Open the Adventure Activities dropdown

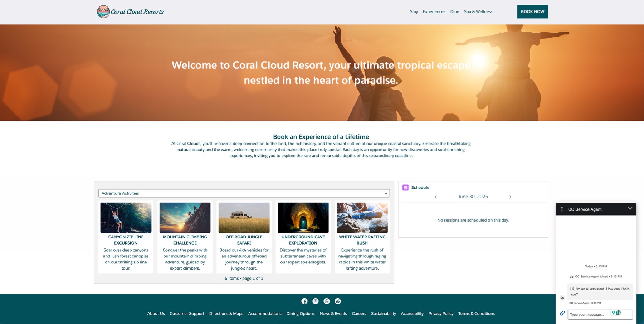tap(244, 193)
